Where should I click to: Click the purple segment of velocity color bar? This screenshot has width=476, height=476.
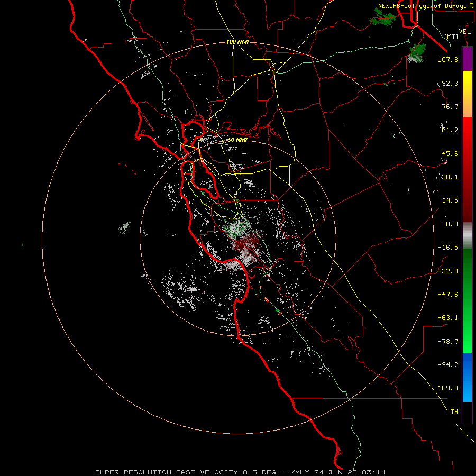(x=467, y=59)
